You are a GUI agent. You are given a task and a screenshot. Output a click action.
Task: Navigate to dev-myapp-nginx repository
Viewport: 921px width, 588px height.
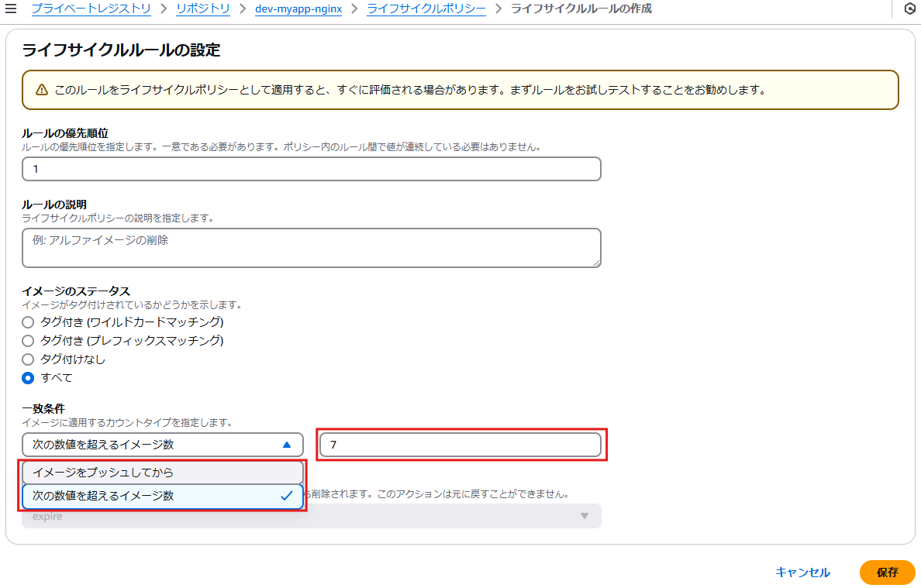coord(298,9)
